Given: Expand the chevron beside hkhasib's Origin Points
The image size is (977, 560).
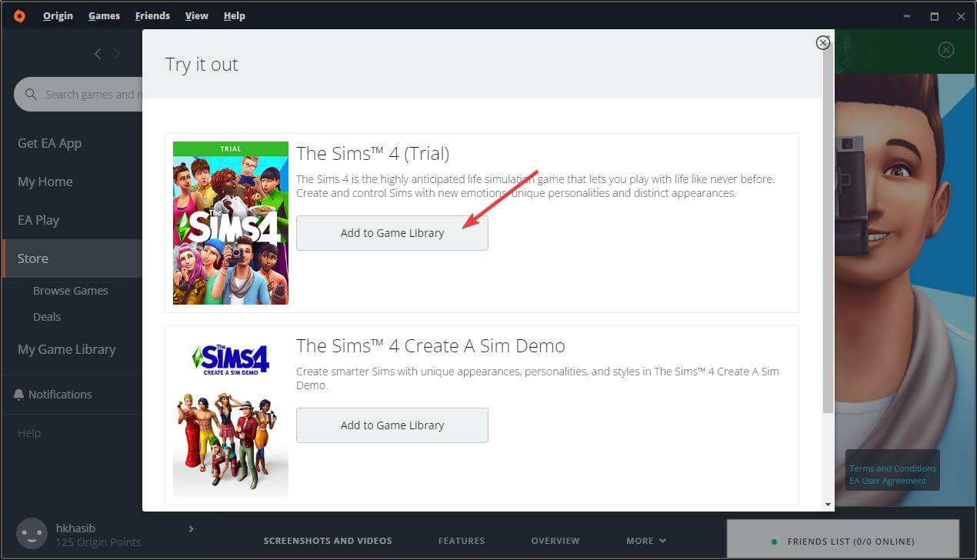Looking at the screenshot, I should [191, 528].
